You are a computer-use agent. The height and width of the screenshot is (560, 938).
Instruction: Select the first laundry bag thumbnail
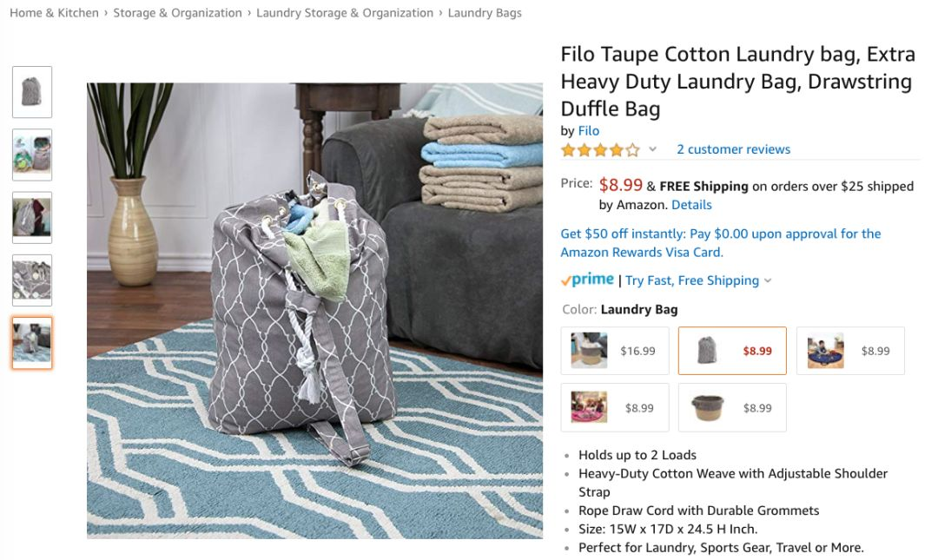tap(32, 92)
